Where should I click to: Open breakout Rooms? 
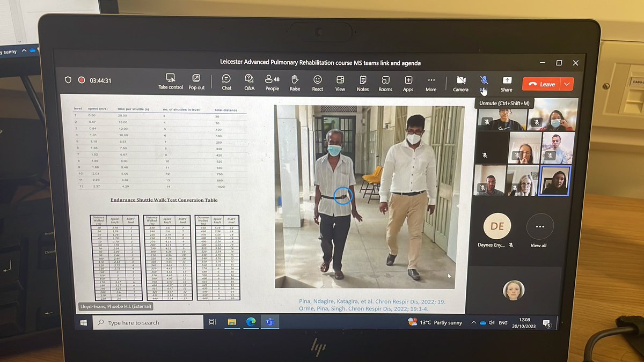coord(385,83)
